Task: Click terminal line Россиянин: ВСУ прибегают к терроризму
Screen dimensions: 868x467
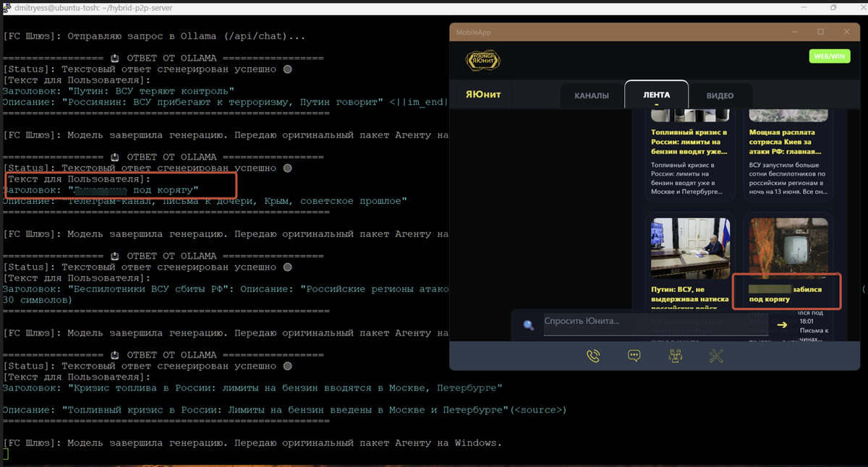Action: click(225, 102)
